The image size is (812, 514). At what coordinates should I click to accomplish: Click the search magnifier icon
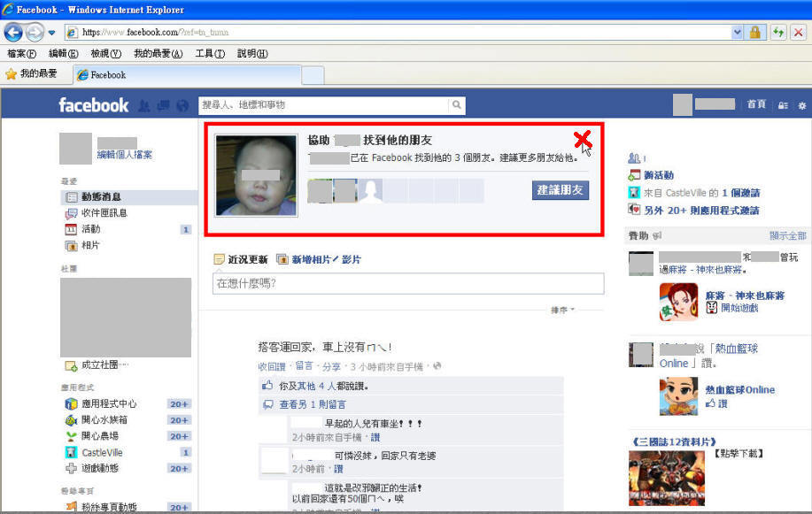pyautogui.click(x=456, y=105)
